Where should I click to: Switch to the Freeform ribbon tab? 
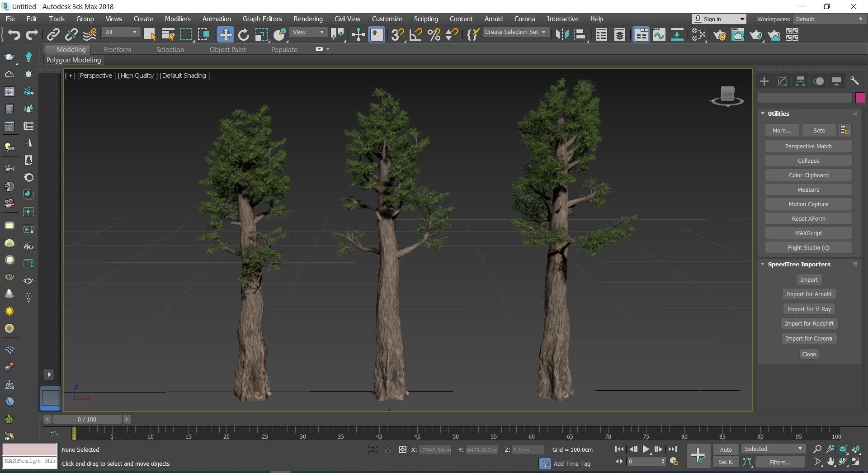pos(117,50)
